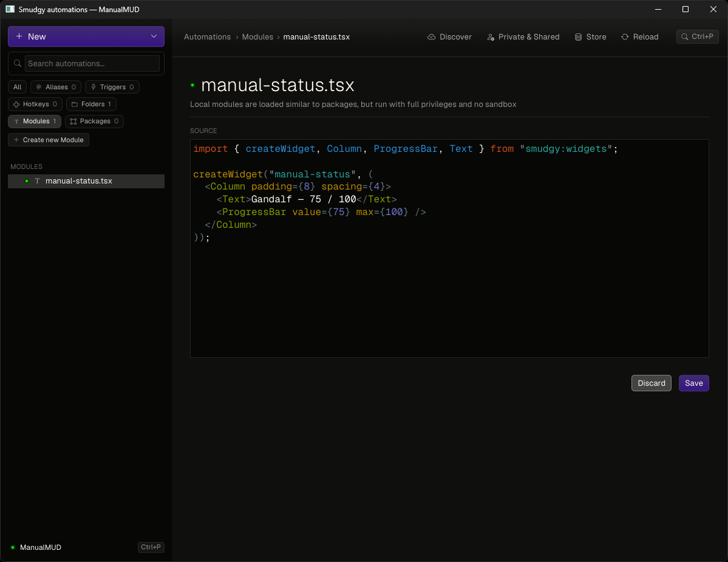
Task: Click the closing </Column> line
Action: click(231, 225)
